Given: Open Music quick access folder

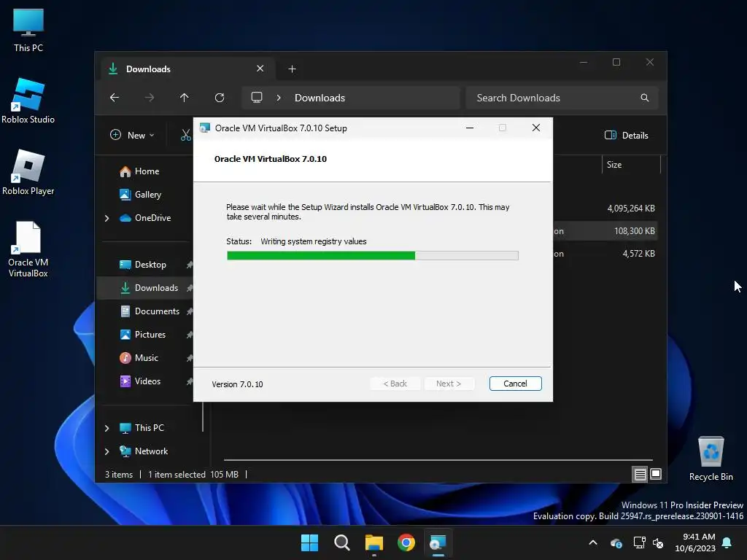Looking at the screenshot, I should click(145, 357).
